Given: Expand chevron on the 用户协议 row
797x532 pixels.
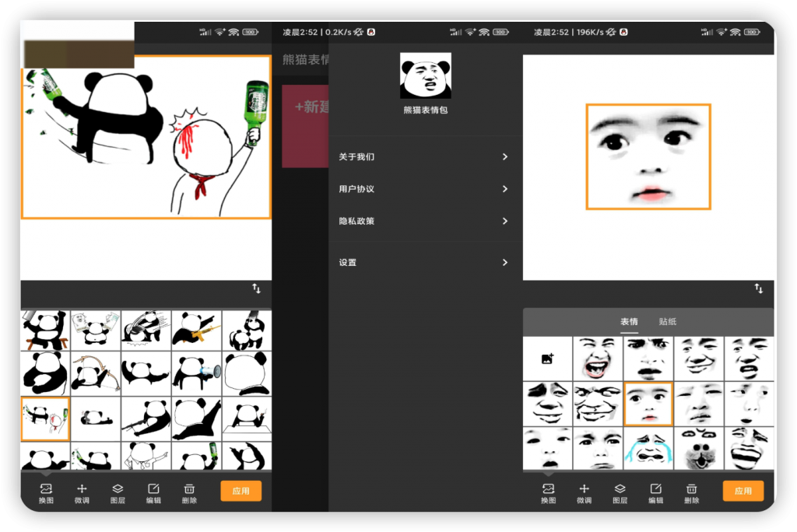Looking at the screenshot, I should (504, 189).
